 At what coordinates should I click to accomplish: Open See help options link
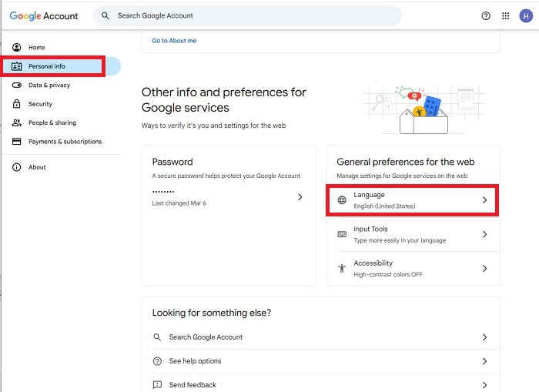point(195,361)
